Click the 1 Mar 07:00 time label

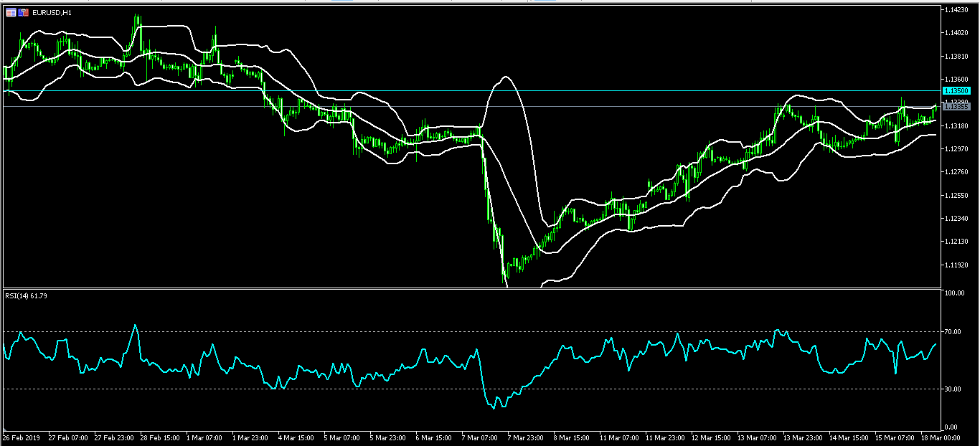point(206,437)
